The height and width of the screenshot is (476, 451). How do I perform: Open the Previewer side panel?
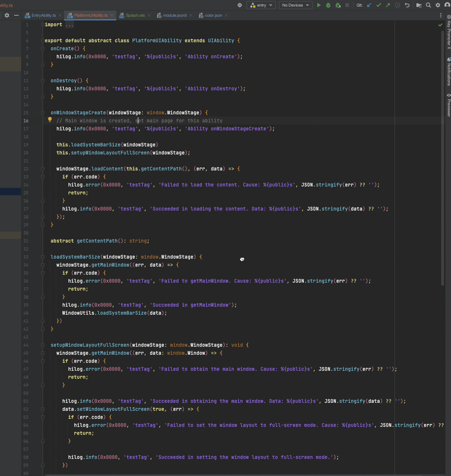click(448, 105)
